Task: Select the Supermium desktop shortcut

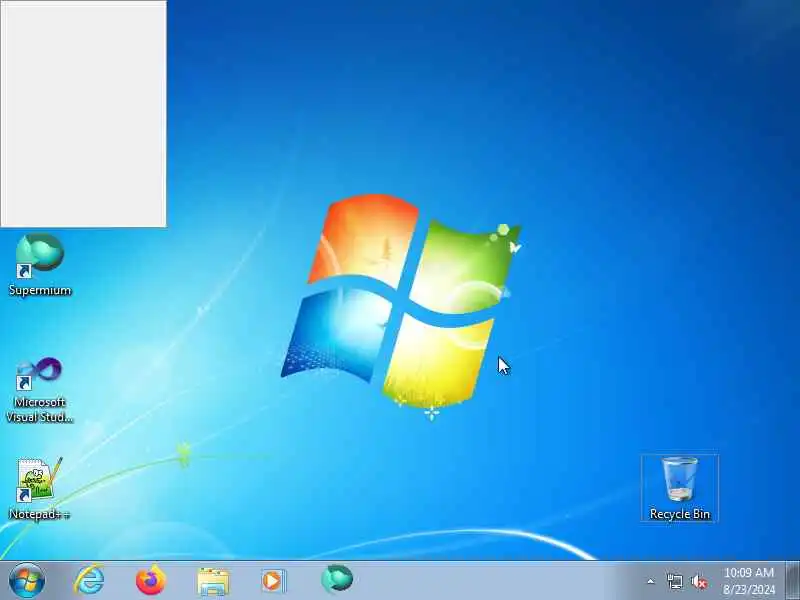Action: tap(40, 264)
